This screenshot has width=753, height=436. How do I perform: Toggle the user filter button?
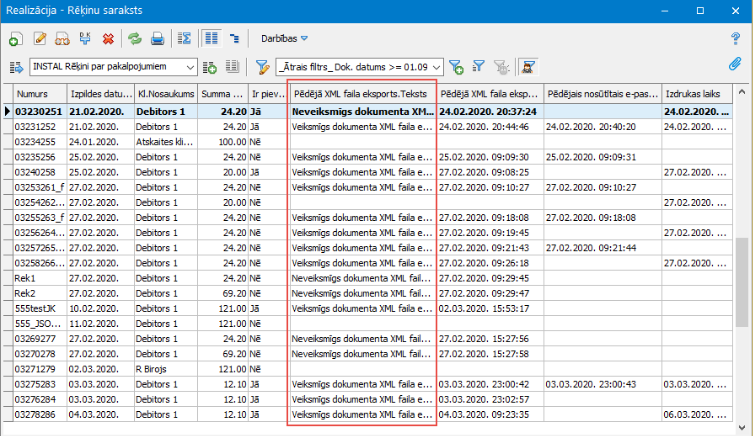[527, 67]
